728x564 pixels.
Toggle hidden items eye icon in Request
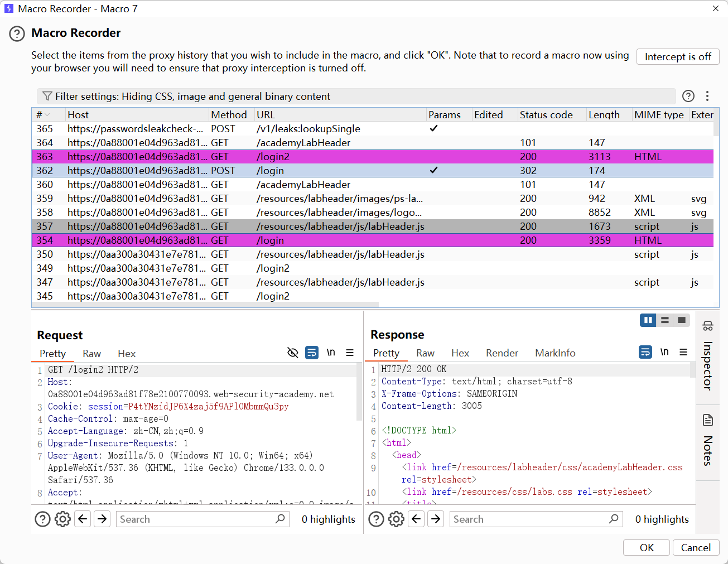292,353
